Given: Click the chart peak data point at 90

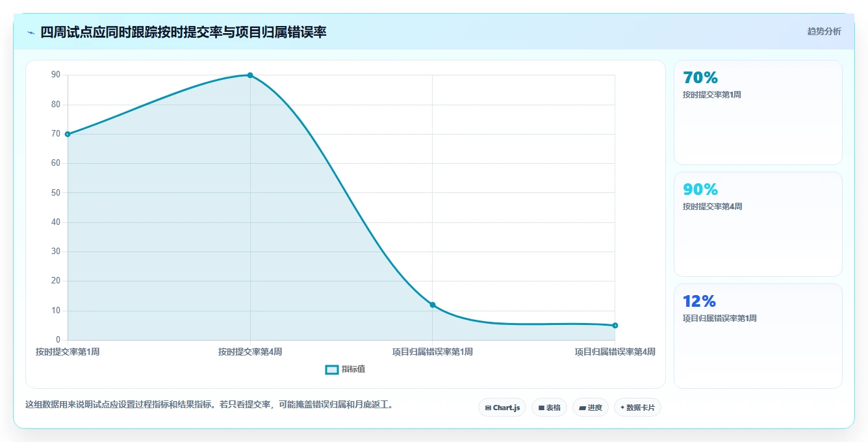Looking at the screenshot, I should pos(250,75).
